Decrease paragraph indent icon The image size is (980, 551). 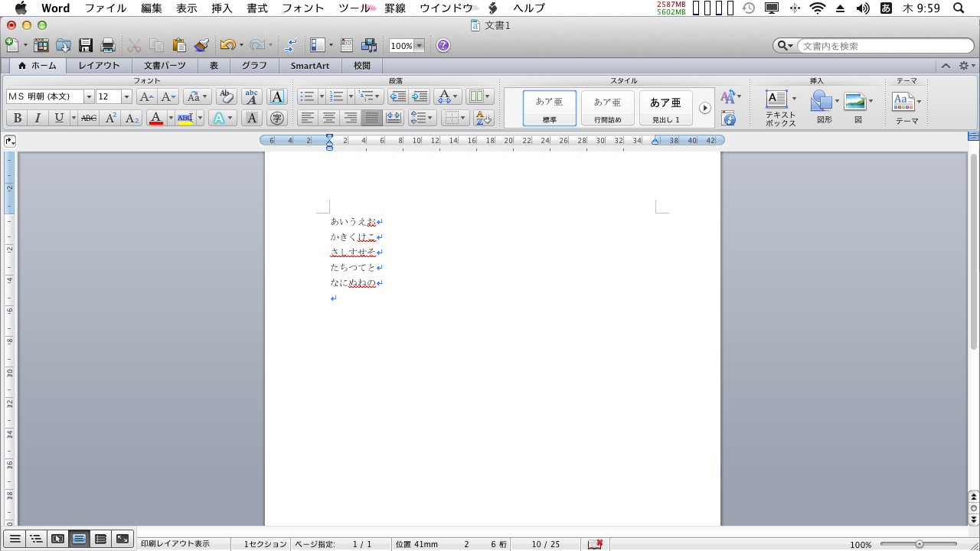click(397, 96)
